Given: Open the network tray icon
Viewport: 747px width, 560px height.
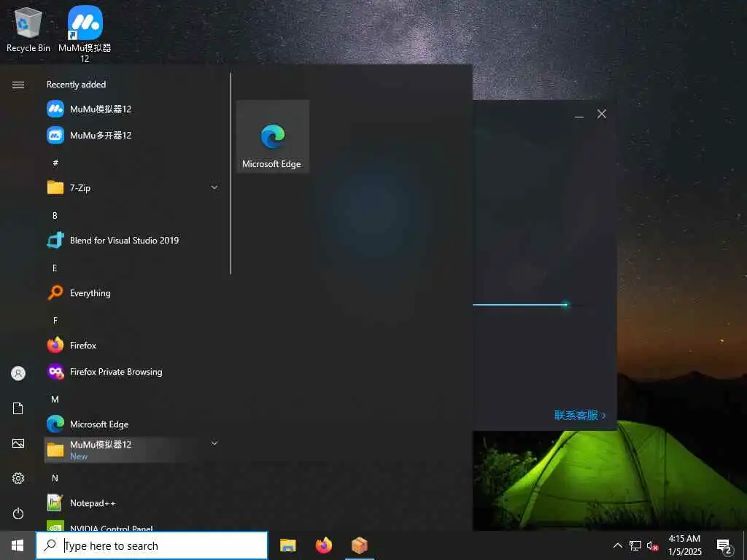Looking at the screenshot, I should click(635, 545).
